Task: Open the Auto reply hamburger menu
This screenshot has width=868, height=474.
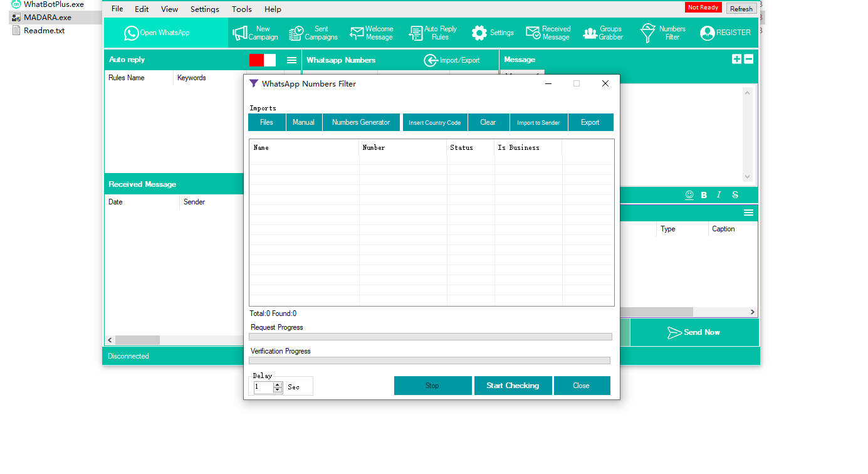Action: coord(291,60)
